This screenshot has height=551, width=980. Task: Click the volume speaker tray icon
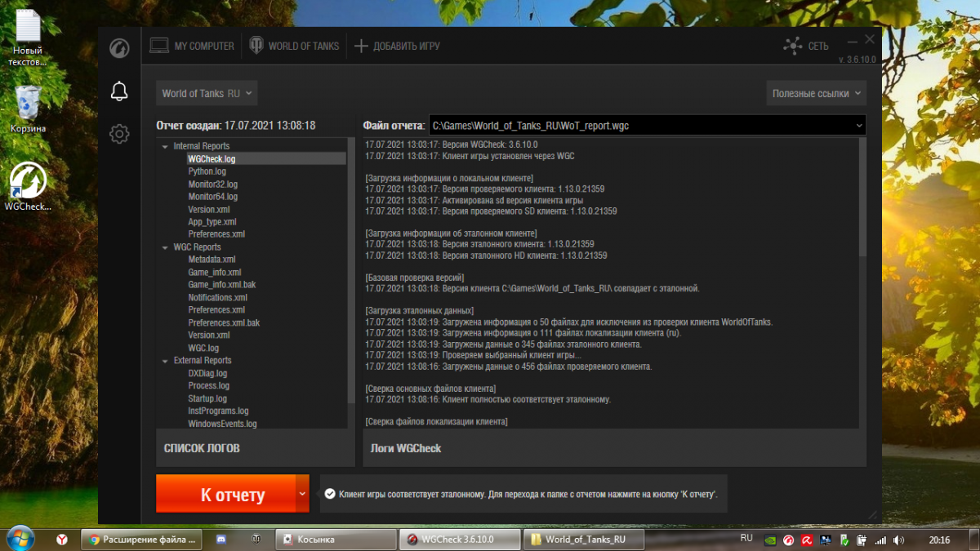pos(898,540)
